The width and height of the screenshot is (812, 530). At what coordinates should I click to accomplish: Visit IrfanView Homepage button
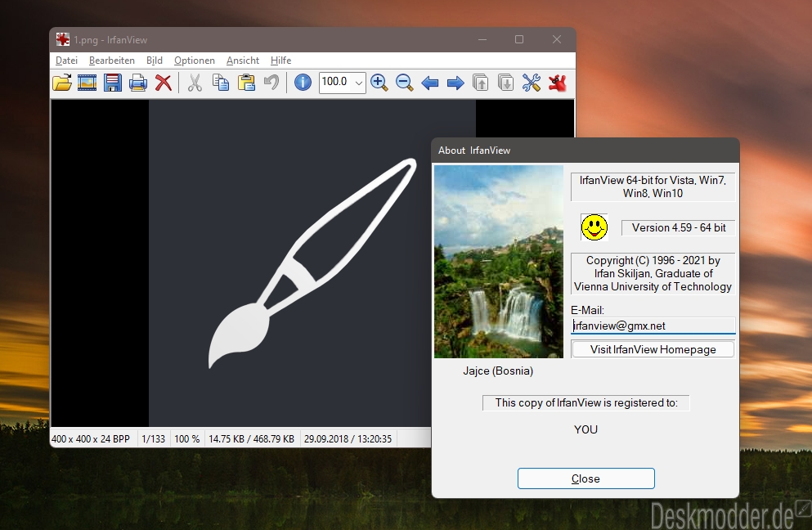(653, 350)
